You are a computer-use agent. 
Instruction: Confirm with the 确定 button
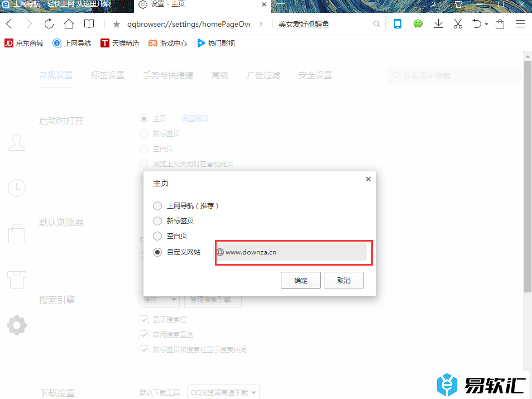[x=300, y=280]
